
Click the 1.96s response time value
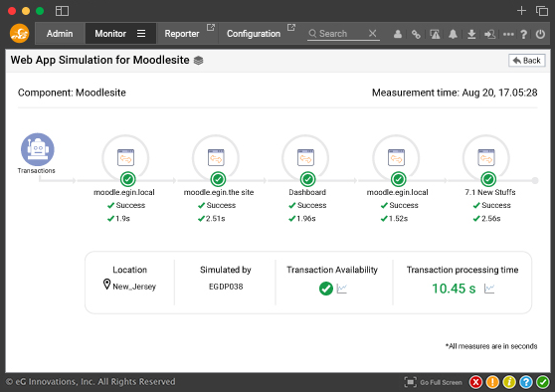click(x=306, y=219)
